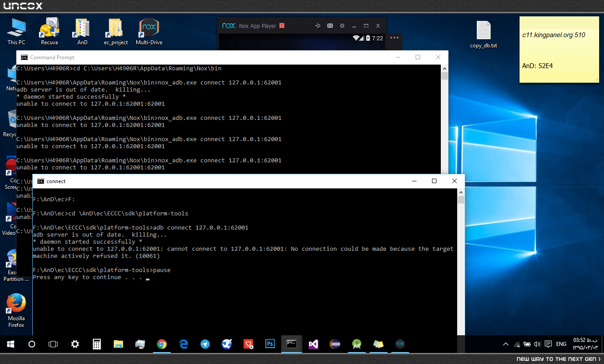604x364 pixels.
Task: Switch to Eclipse on the taskbar
Action: [335, 344]
